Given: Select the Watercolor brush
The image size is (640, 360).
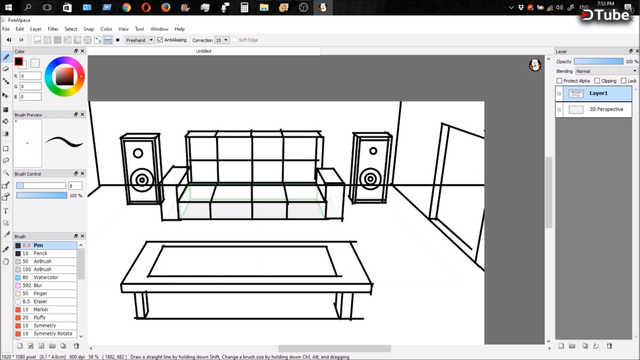Looking at the screenshot, I should 45,278.
